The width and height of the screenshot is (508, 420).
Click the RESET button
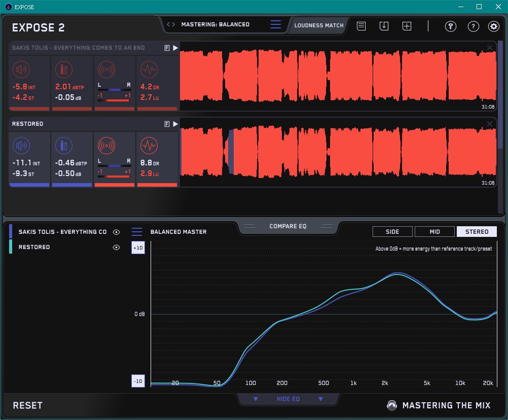(28, 405)
